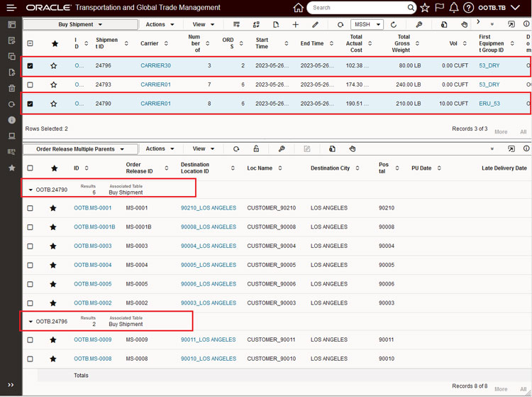Open the notifications bell
The image size is (532, 397).
pos(454,8)
